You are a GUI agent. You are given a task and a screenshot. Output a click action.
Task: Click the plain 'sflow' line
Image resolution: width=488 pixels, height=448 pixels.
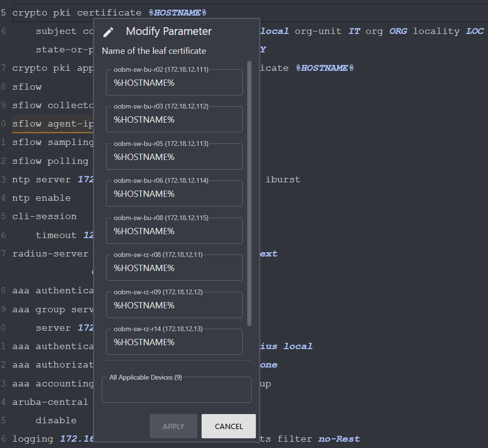coord(27,87)
